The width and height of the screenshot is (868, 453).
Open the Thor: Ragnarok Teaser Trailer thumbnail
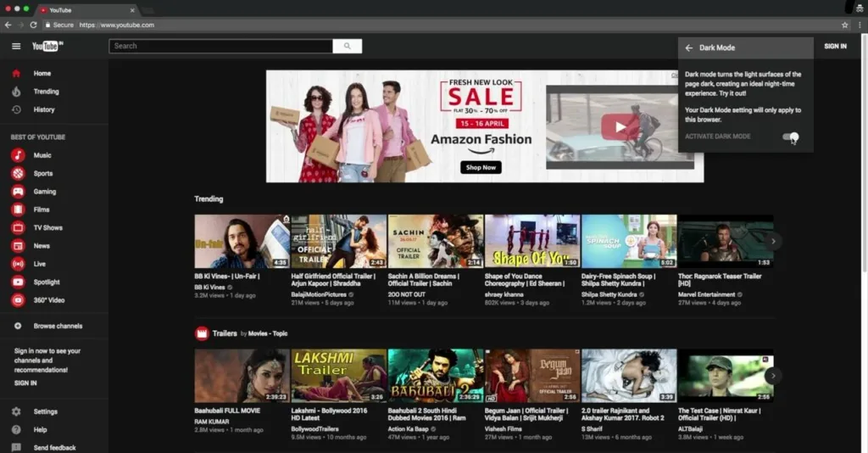[x=725, y=241]
